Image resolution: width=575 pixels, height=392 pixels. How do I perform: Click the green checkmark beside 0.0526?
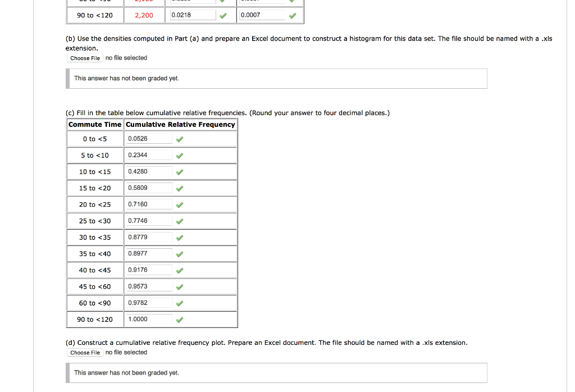179,139
